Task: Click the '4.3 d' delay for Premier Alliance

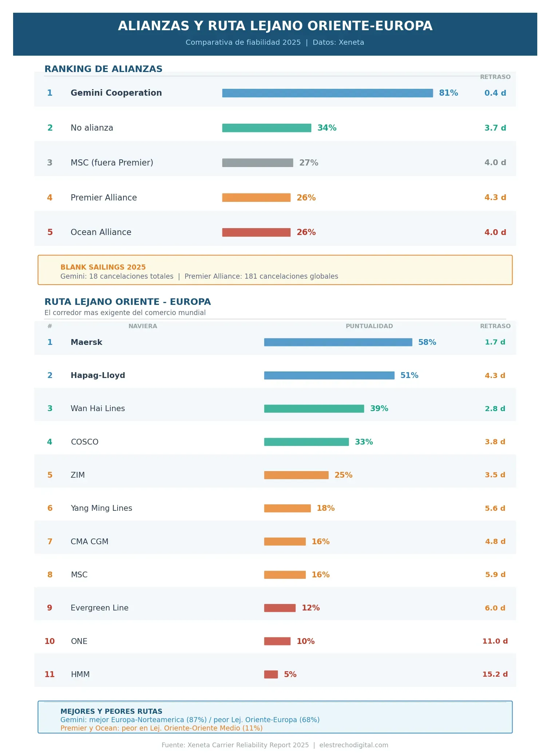Action: (x=495, y=198)
